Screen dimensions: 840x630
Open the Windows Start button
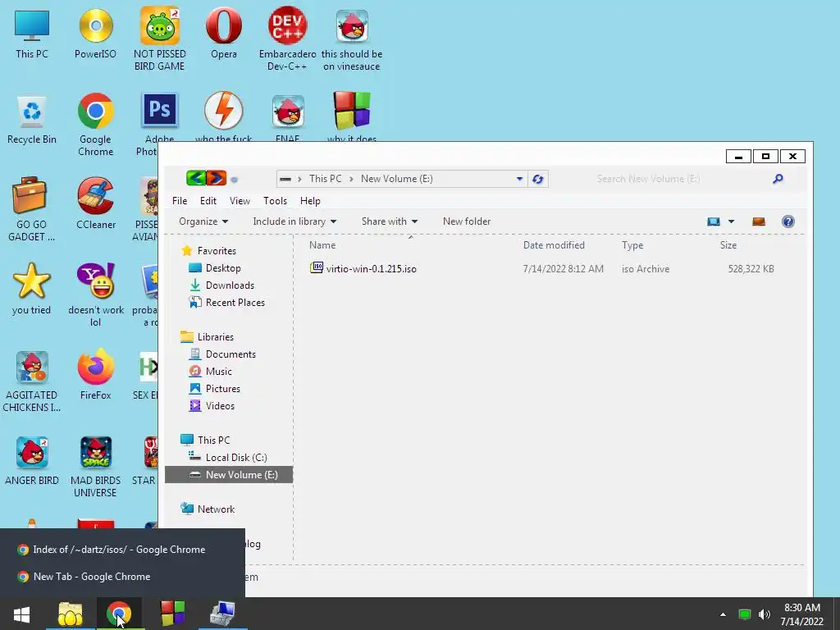21,614
